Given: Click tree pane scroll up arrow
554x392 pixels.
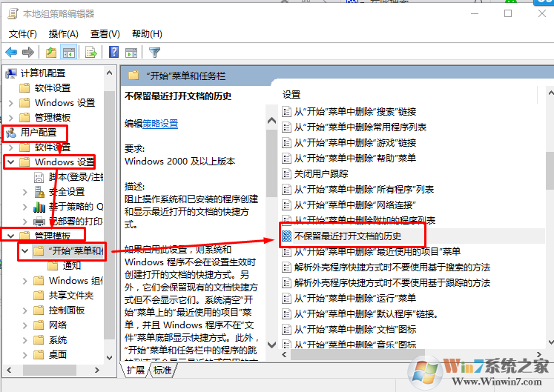Looking at the screenshot, I should point(110,73).
